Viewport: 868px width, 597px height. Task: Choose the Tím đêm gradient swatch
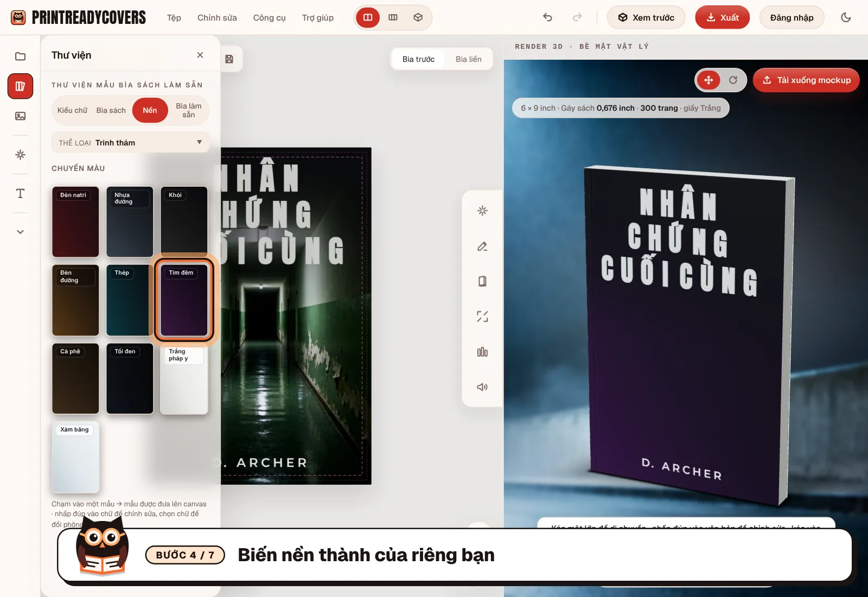pos(184,300)
